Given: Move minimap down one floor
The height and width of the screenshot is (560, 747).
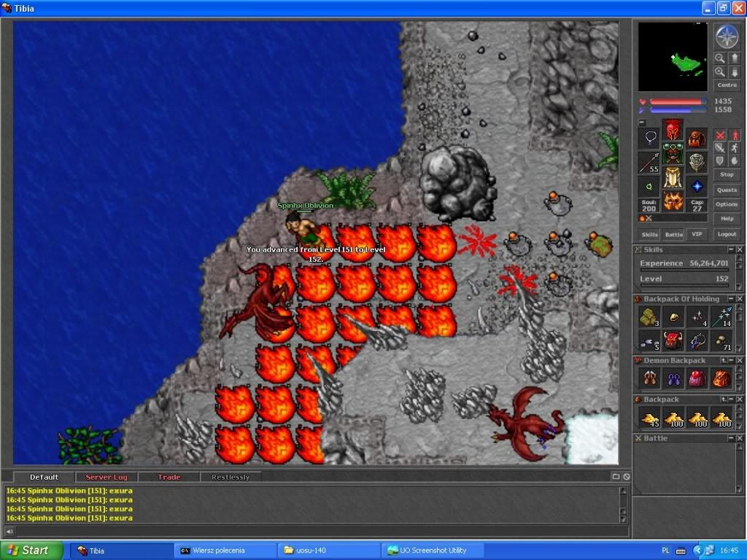Looking at the screenshot, I should pyautogui.click(x=734, y=72).
